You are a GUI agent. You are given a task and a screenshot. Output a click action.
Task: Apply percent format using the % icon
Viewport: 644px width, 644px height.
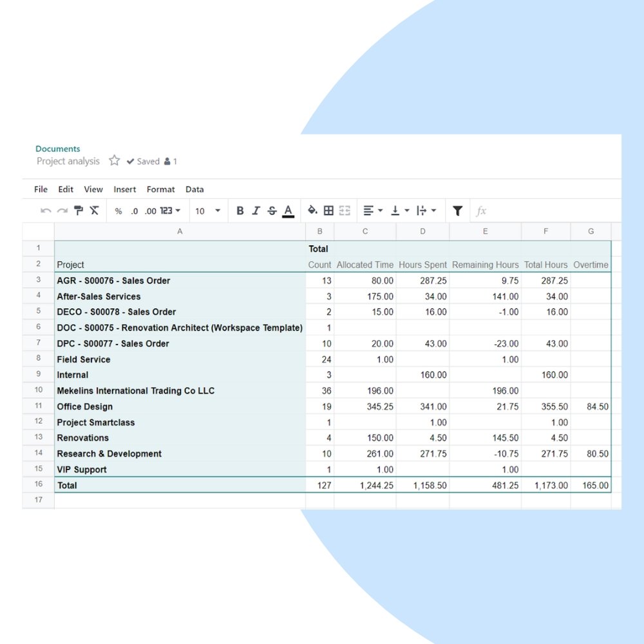117,211
